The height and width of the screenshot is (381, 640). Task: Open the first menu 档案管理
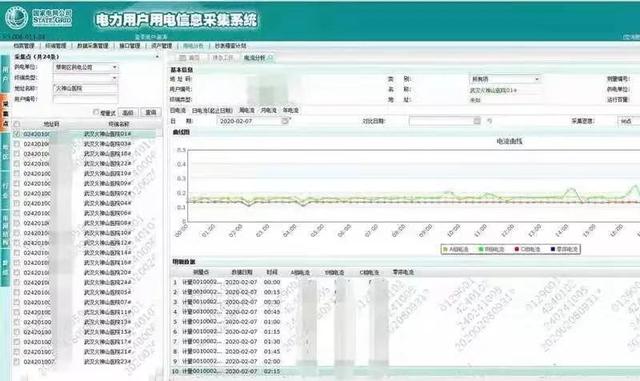pyautogui.click(x=24, y=46)
